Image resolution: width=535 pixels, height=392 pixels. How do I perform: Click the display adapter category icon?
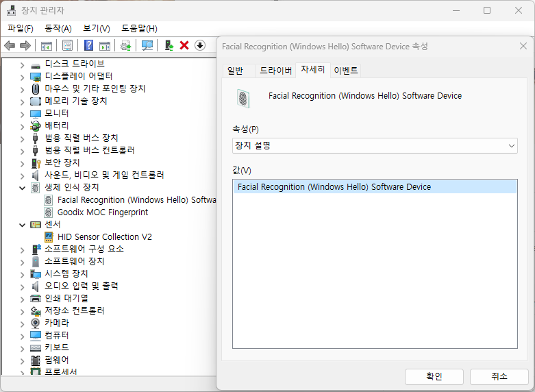(x=35, y=77)
